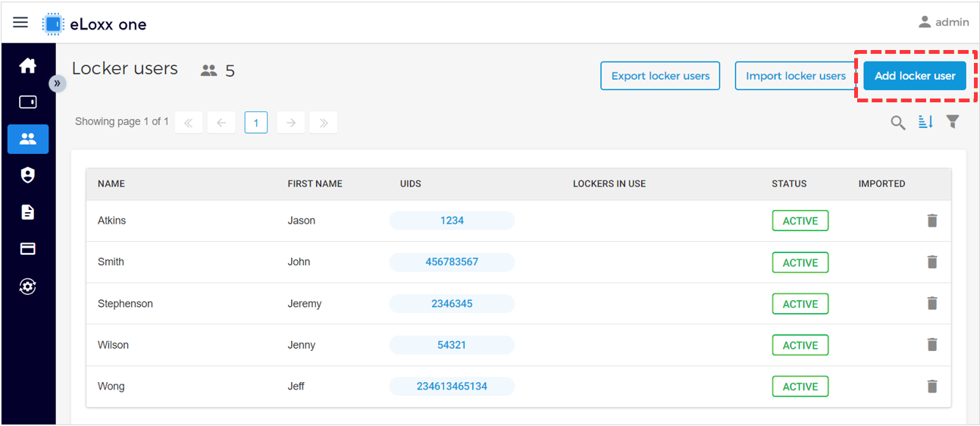Click ACTIVE status badge for Atkins
Image resolution: width=980 pixels, height=426 pixels.
(x=800, y=221)
